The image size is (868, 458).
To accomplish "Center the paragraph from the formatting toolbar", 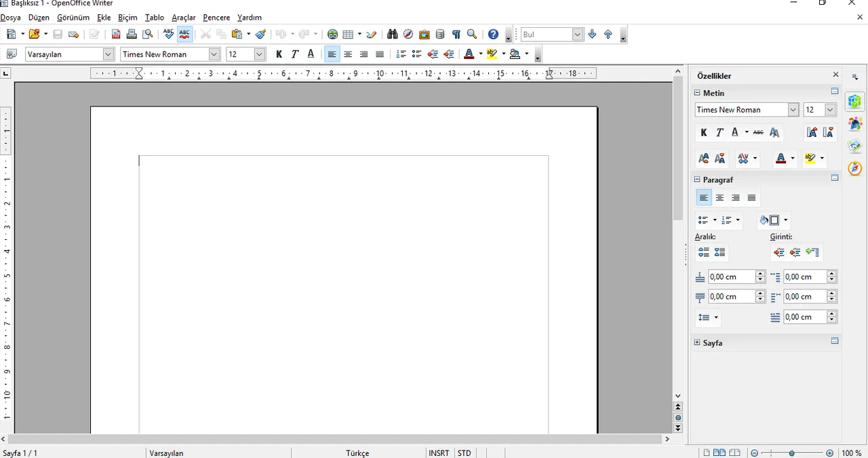I will [x=348, y=54].
